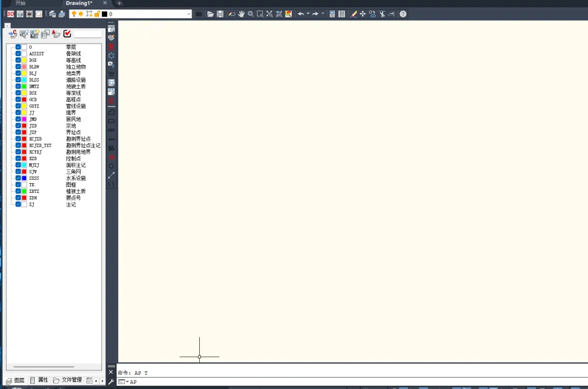The image size is (588, 389).
Task: Click the layer search input field
Action: tap(88, 34)
